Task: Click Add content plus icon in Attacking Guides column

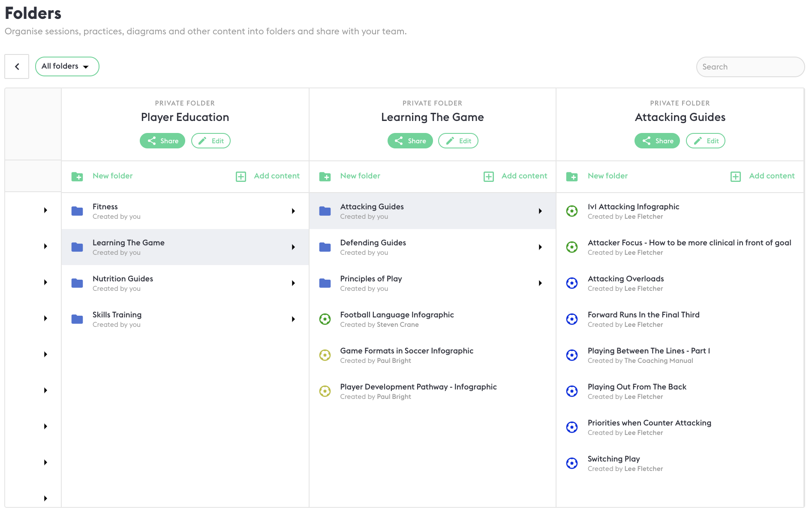Action: coord(735,176)
